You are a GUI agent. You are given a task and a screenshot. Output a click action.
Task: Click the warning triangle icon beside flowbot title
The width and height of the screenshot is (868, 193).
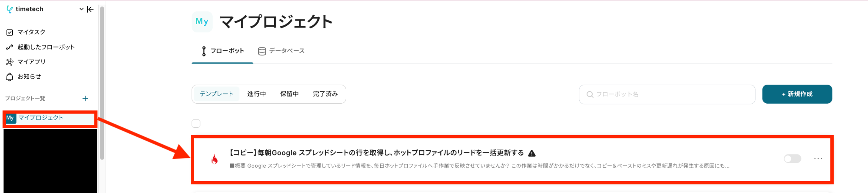(532, 153)
